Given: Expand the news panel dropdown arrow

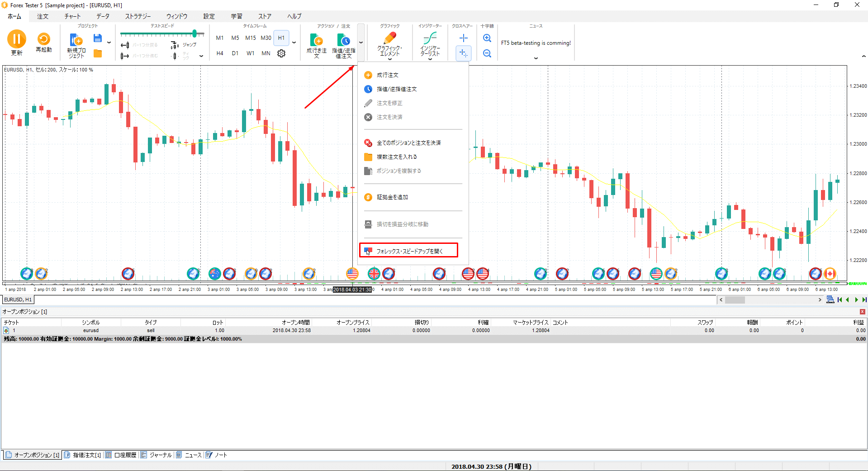Looking at the screenshot, I should (x=536, y=58).
